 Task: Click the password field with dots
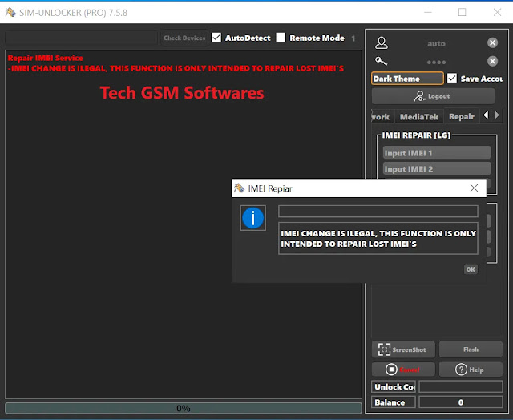click(x=436, y=62)
